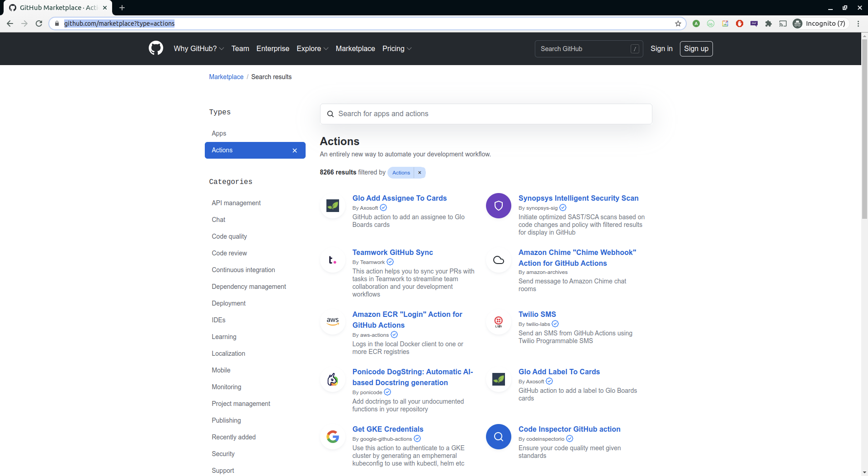Filter by Security category
The height and width of the screenshot is (476, 868).
(223, 454)
